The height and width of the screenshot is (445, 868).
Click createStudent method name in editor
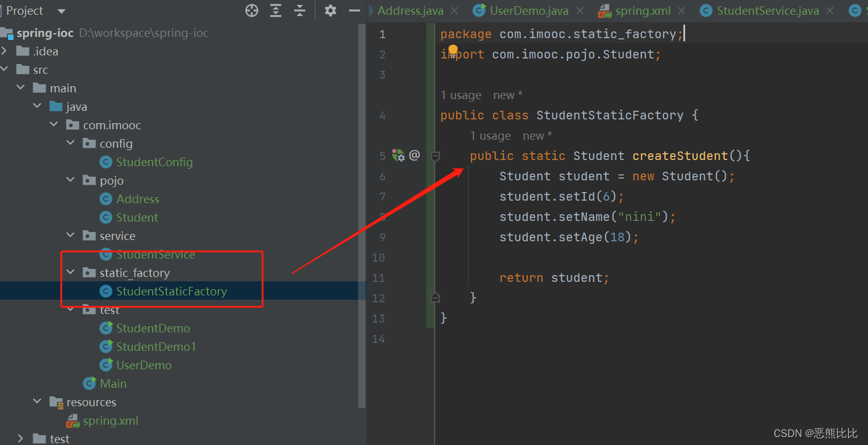[x=680, y=156]
